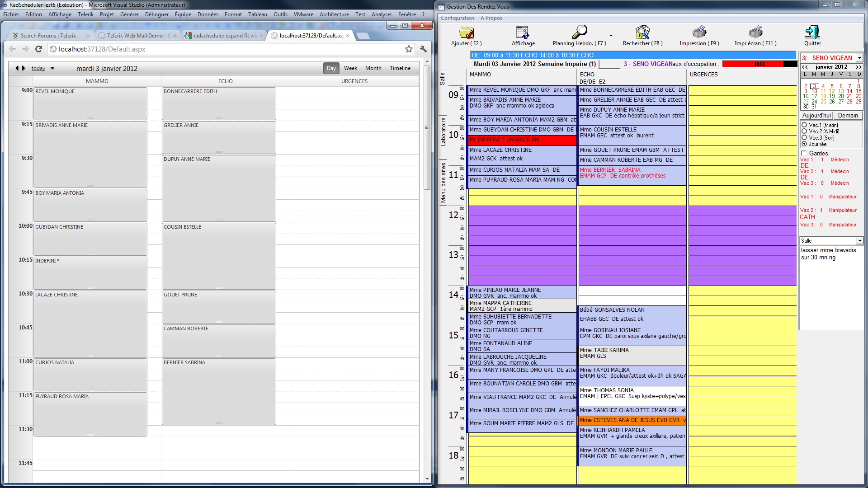This screenshot has height=488, width=868.
Task: Click the Impr écran (F11) icon
Action: click(755, 33)
